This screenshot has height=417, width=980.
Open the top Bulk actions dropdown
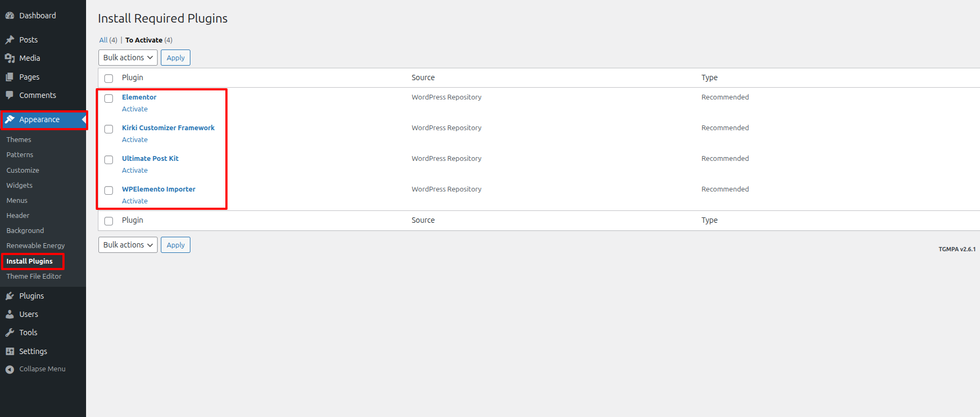click(x=128, y=58)
